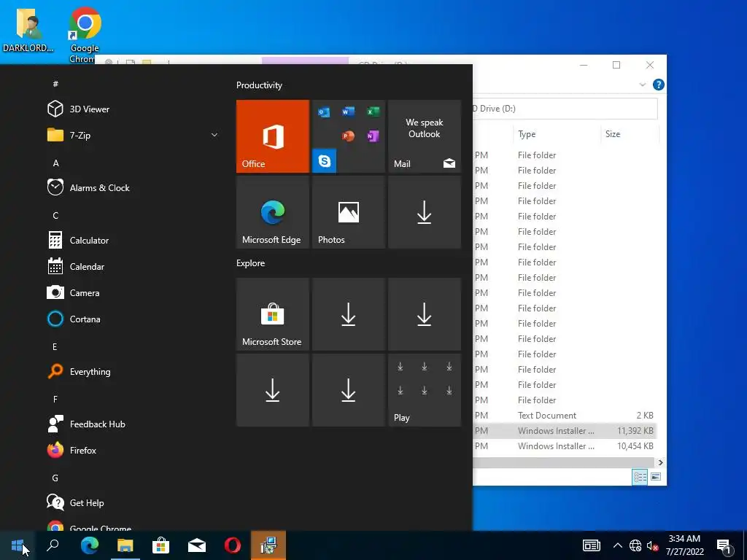Image resolution: width=747 pixels, height=560 pixels.
Task: Open PowerPoint icon in Office tile group
Action: click(x=348, y=136)
